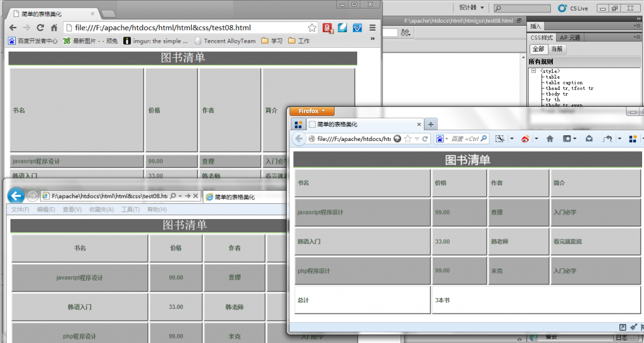The image size is (644, 343).
Task: Click the IE address bar path
Action: pyautogui.click(x=109, y=196)
